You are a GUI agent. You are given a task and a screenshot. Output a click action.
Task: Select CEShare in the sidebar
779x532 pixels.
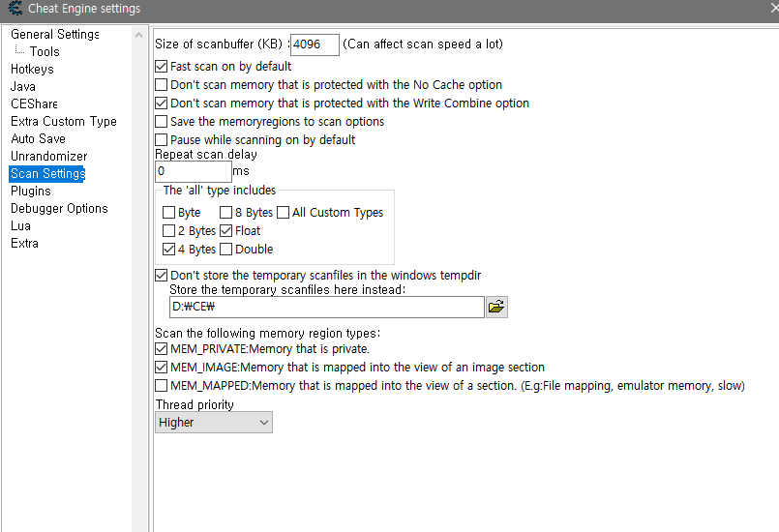tap(34, 103)
